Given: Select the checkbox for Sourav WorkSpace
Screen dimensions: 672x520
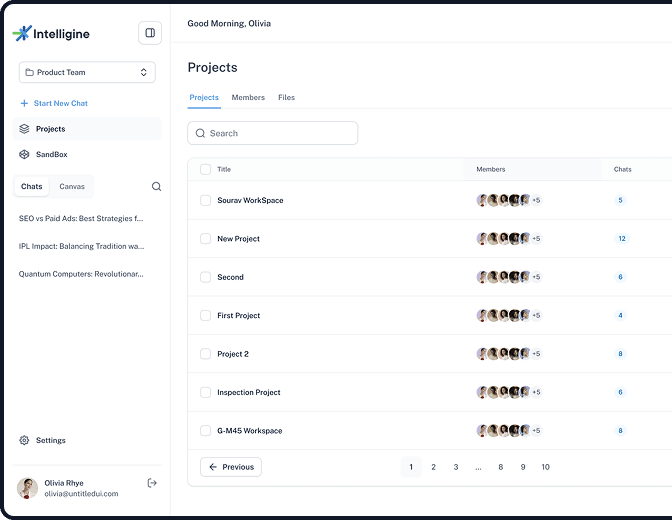Looking at the screenshot, I should [x=206, y=200].
